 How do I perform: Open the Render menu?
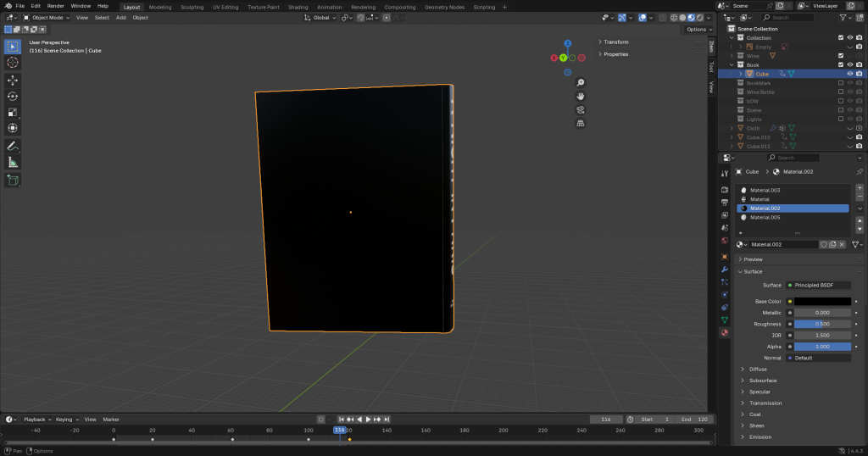pyautogui.click(x=55, y=6)
